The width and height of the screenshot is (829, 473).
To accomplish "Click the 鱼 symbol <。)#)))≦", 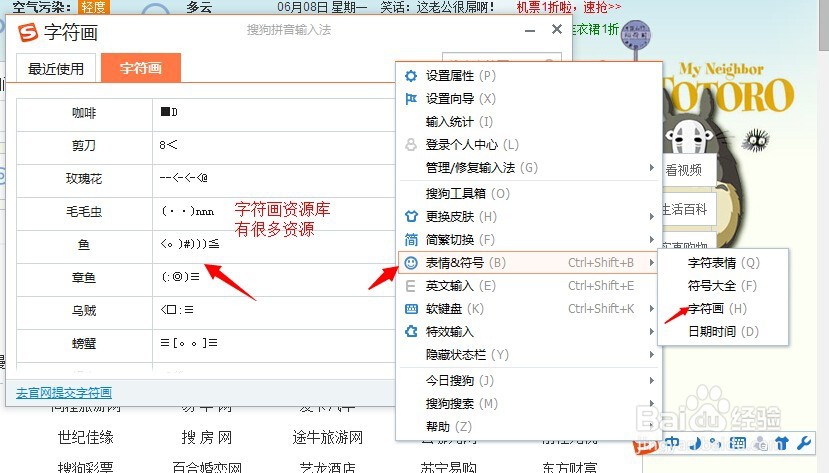I will pos(189,244).
